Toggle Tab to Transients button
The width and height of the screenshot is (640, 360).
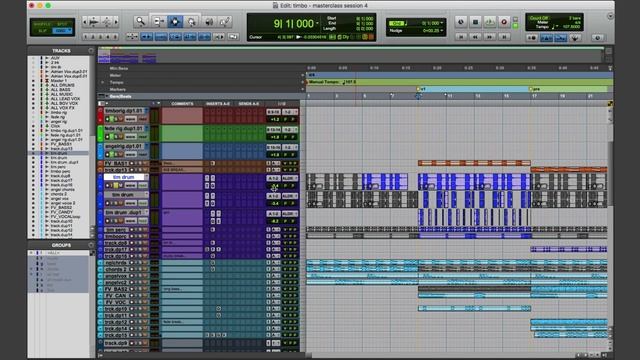tap(146, 37)
